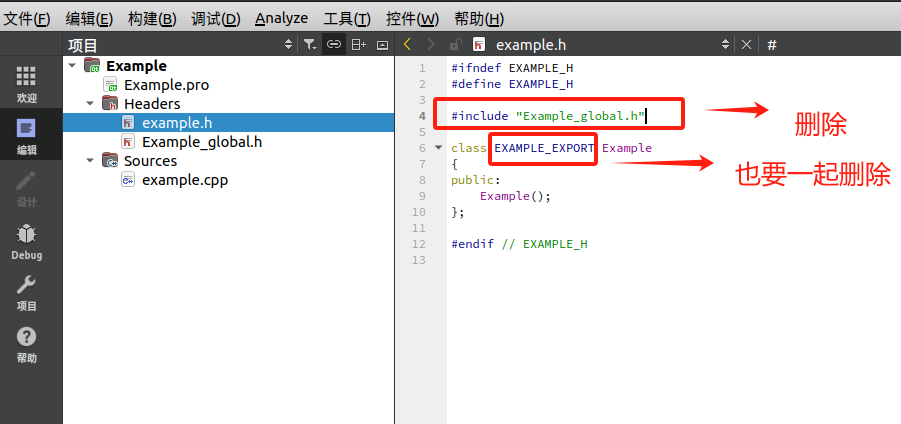Open the 控件(W) menu
901x424 pixels.
412,19
